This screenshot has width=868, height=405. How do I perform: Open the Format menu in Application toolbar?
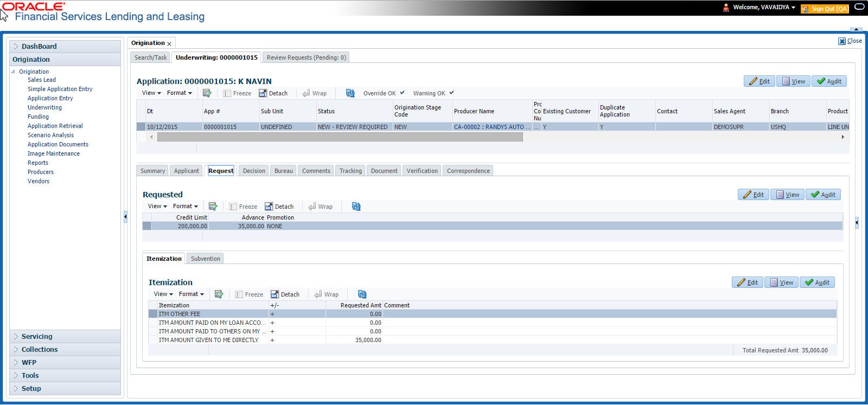(x=180, y=93)
